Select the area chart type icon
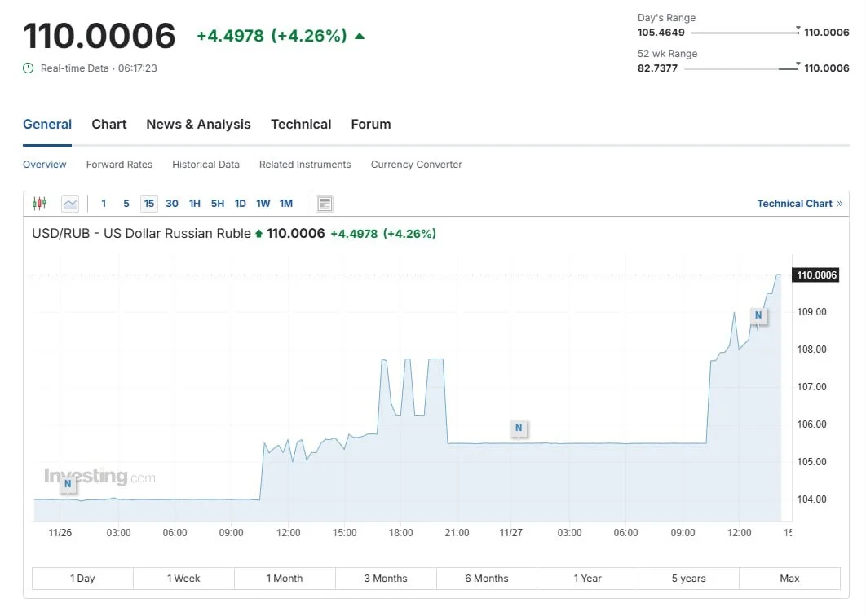866x616 pixels. click(70, 204)
